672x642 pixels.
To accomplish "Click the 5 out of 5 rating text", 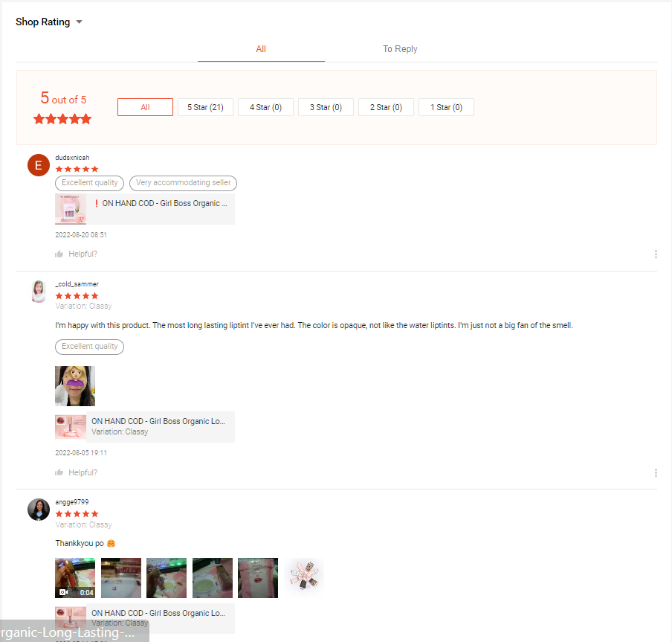I will click(63, 99).
